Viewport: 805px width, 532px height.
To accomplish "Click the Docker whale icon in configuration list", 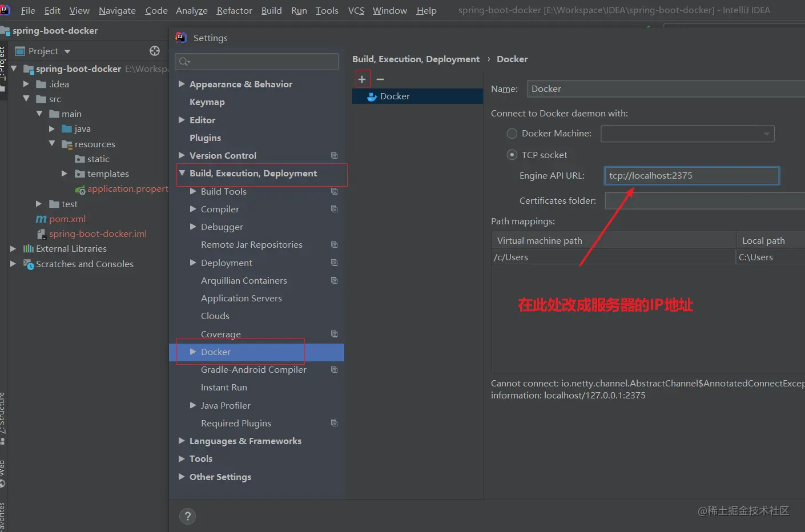I will [372, 96].
